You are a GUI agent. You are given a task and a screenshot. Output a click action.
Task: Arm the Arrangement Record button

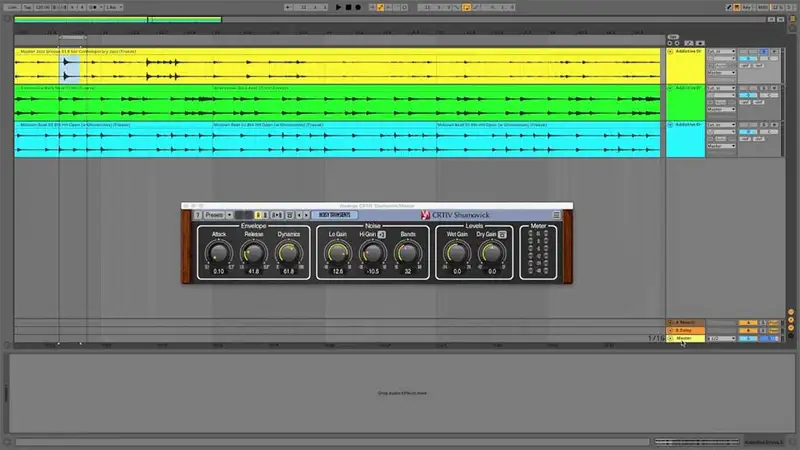(358, 7)
